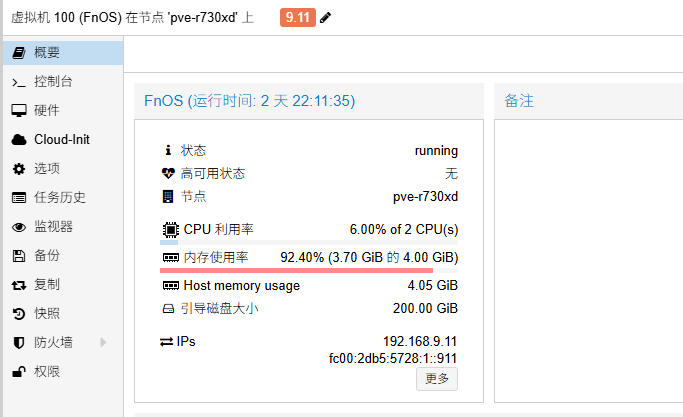This screenshot has width=683, height=417.
Task: Click the pencil edit tag icon
Action: (325, 18)
